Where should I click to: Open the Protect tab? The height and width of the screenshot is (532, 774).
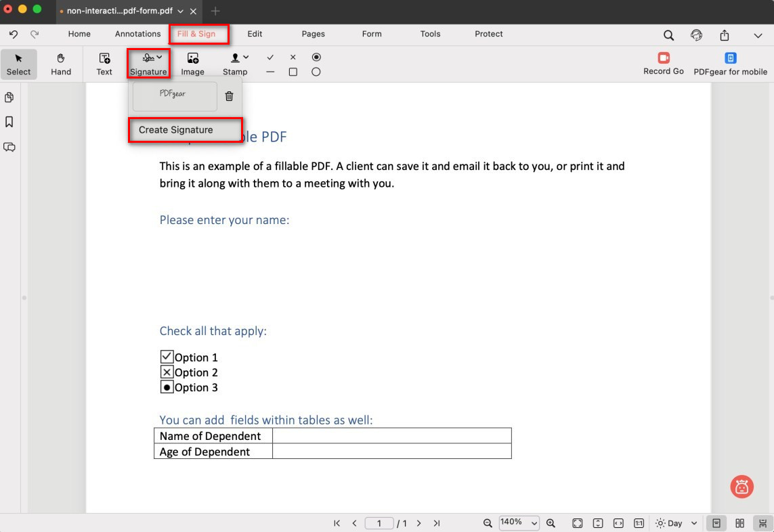(488, 34)
